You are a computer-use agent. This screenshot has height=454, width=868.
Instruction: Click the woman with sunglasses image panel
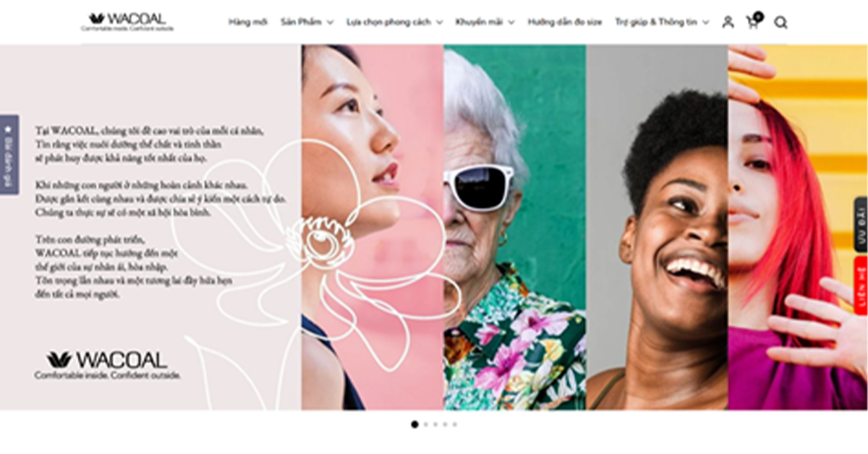[514, 227]
